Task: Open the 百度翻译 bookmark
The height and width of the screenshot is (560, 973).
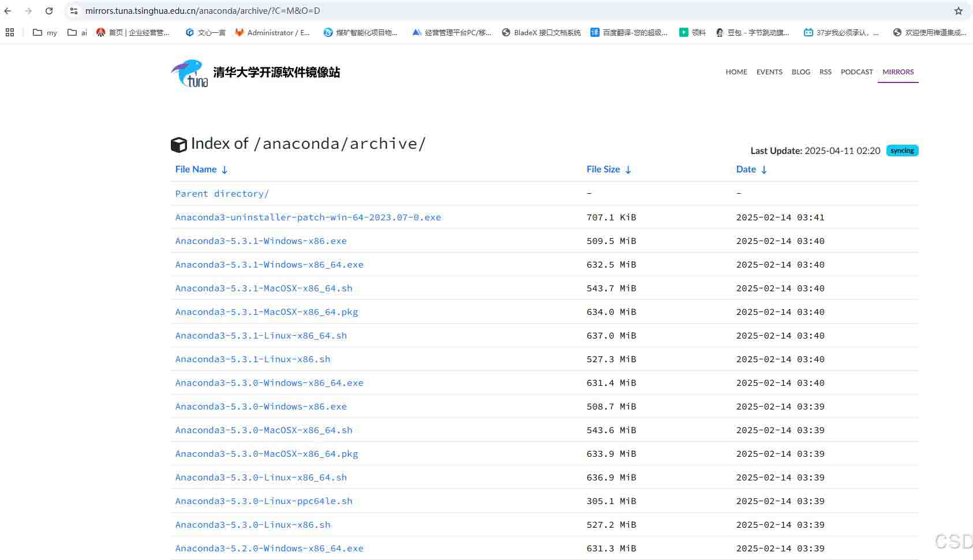Action: point(629,32)
